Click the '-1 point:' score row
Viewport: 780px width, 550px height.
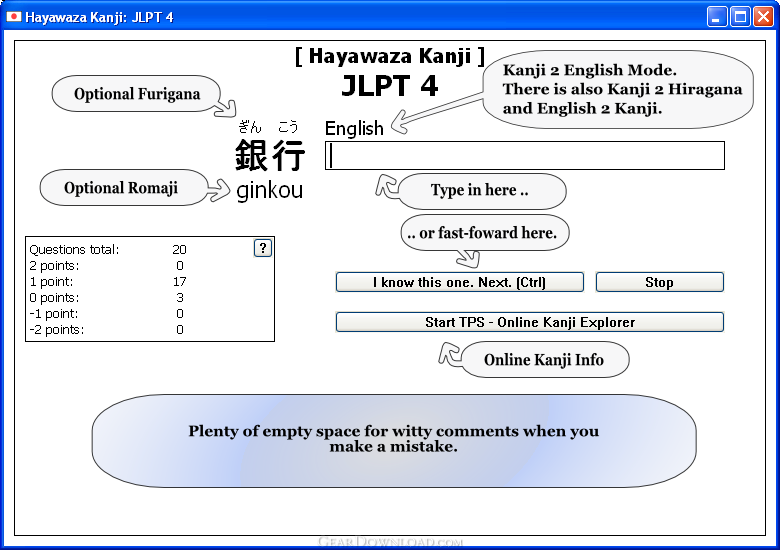click(x=107, y=313)
